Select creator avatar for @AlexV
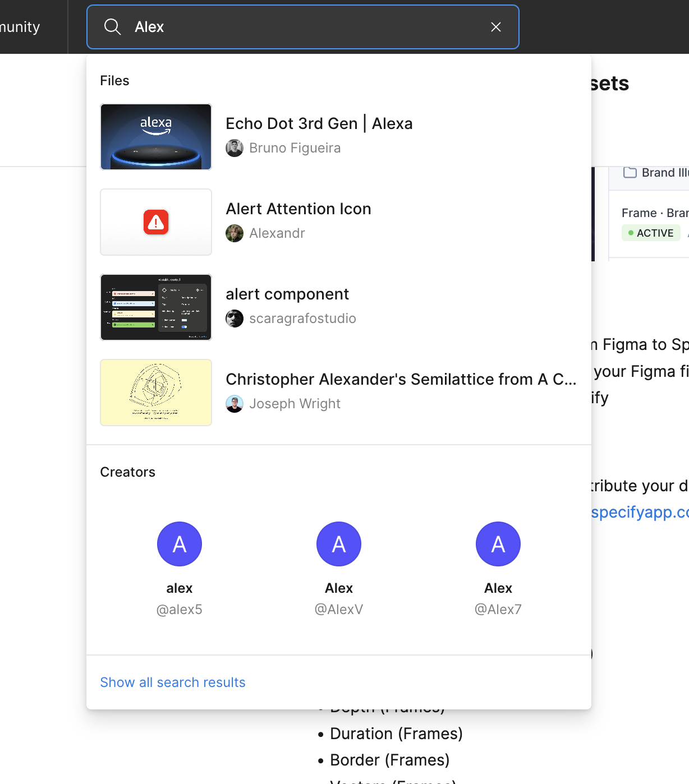689x784 pixels. click(339, 544)
